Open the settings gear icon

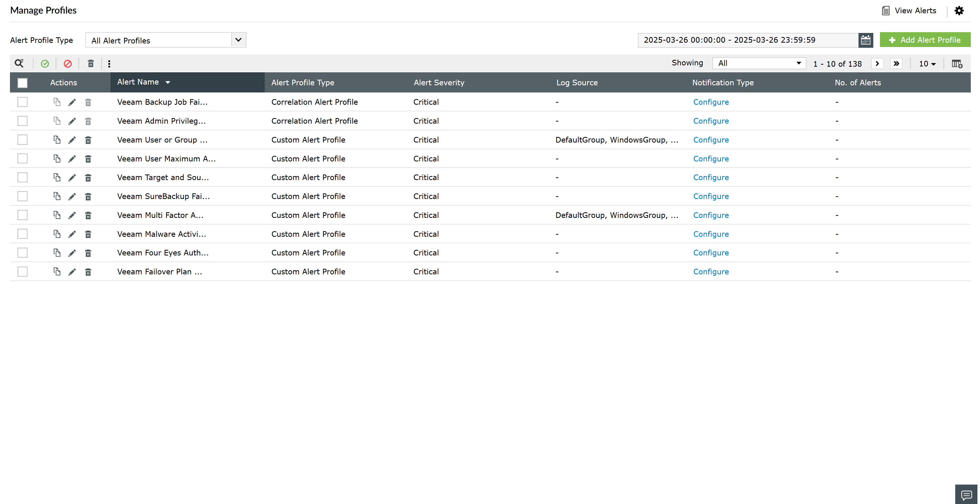coord(959,10)
